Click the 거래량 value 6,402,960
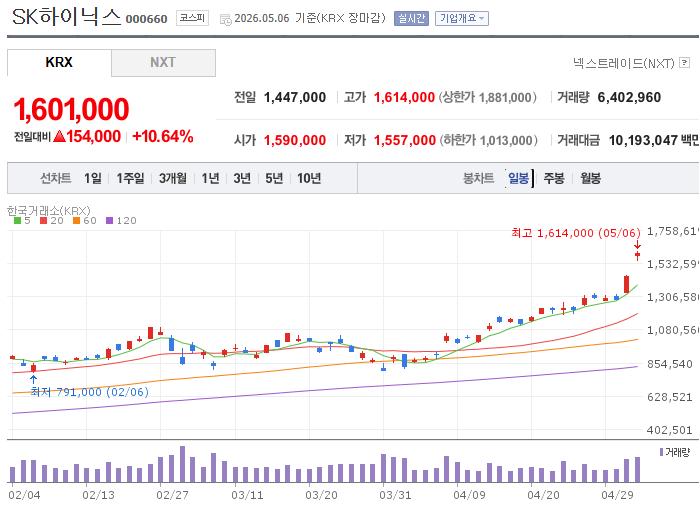Screen dimensions: 699x506 (629, 97)
